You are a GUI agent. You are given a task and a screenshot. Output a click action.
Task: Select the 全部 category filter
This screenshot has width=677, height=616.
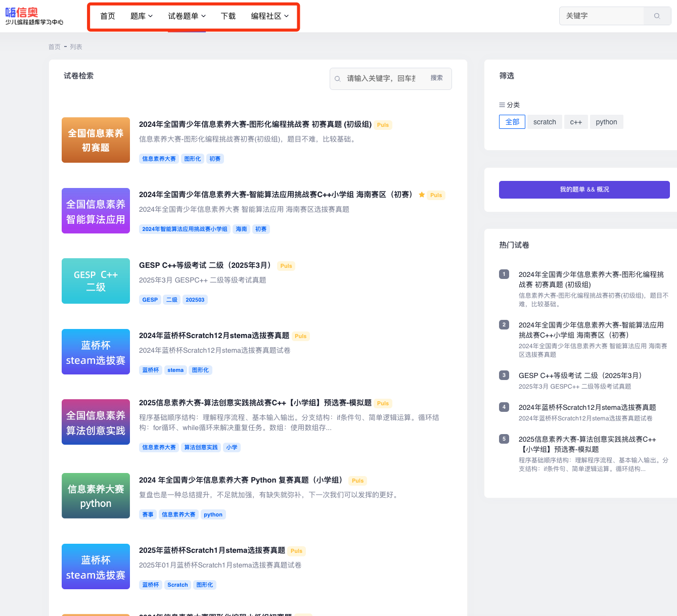pyautogui.click(x=512, y=122)
